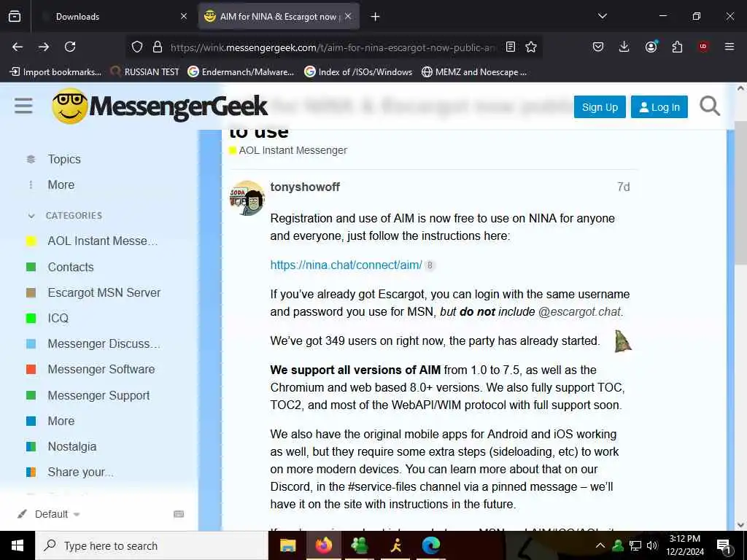
Task: Open Microsoft Edge from the taskbar
Action: pos(430,545)
